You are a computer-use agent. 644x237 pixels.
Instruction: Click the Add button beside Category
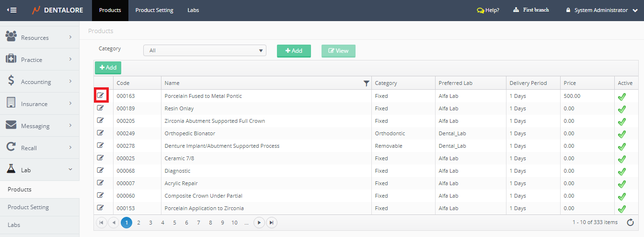pos(294,51)
